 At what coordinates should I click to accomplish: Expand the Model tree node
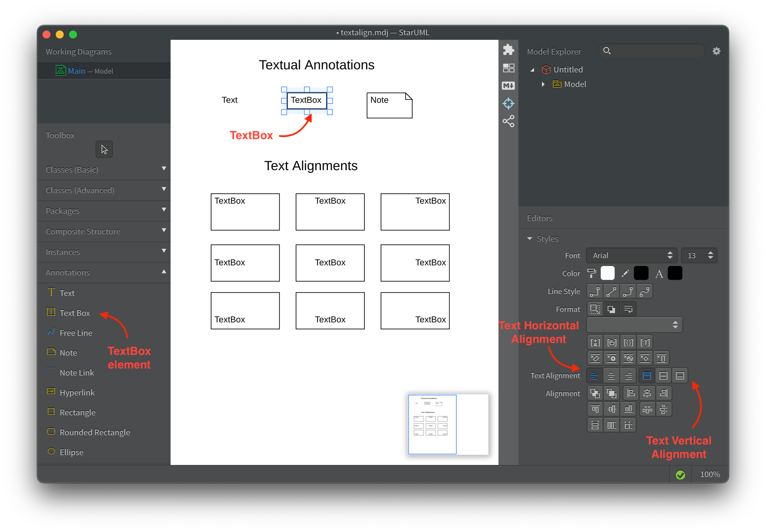(543, 84)
